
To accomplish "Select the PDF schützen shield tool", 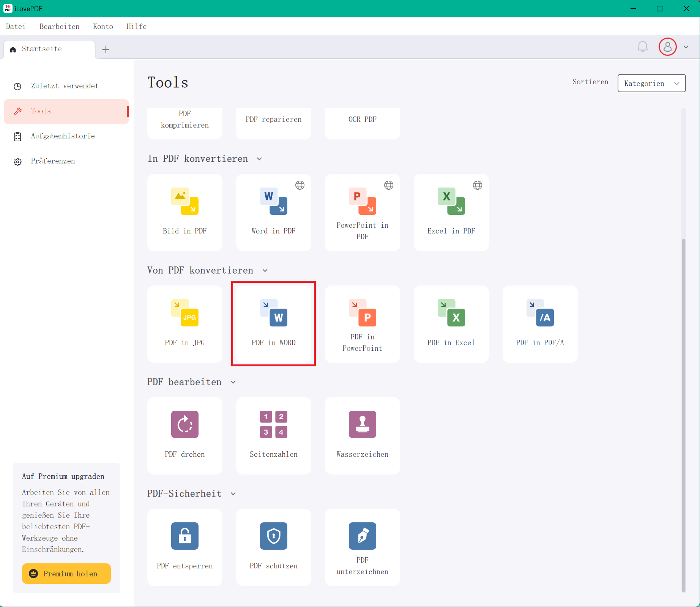I will click(x=274, y=547).
